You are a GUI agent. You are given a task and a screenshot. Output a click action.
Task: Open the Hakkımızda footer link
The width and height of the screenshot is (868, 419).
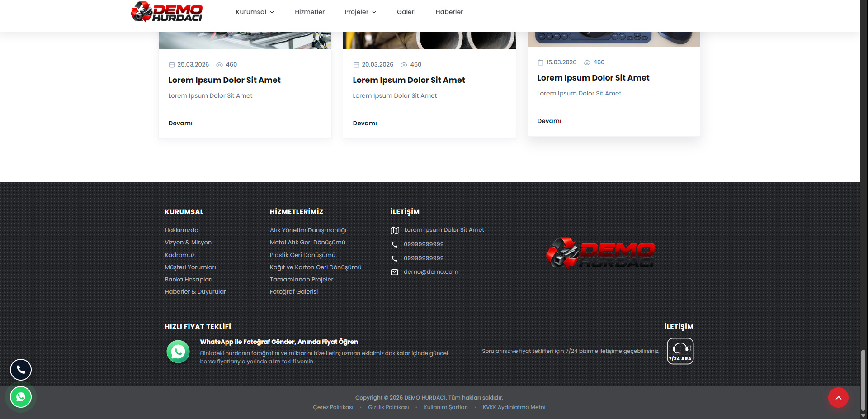[x=181, y=230]
